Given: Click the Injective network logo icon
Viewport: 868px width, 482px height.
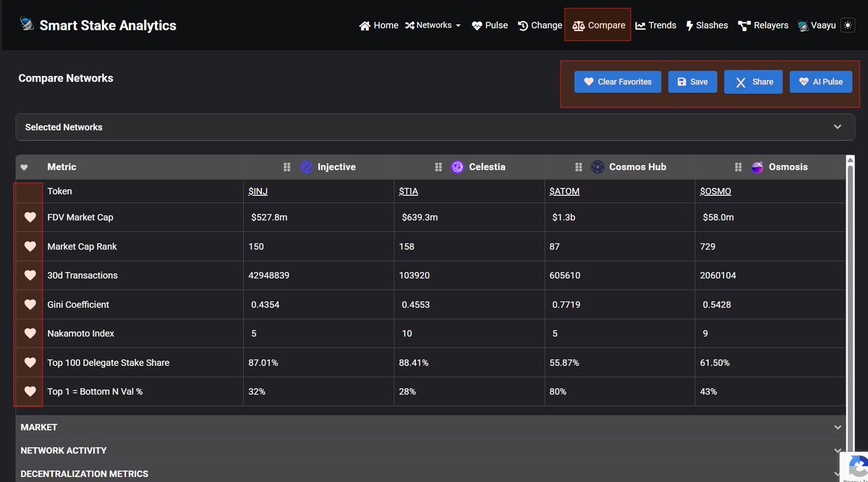Looking at the screenshot, I should point(305,167).
